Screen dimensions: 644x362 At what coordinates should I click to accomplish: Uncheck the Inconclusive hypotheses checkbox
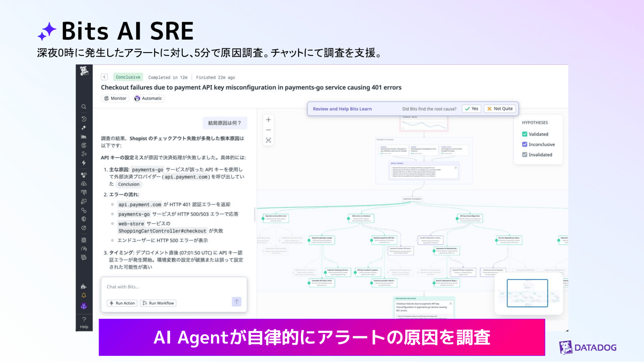[x=525, y=144]
